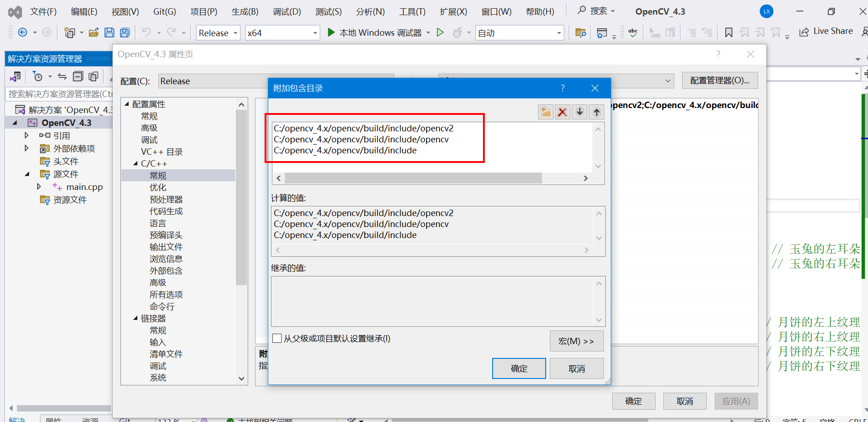Click the Find in Files folder icon
Screen dimensions: 868x422
(580, 32)
